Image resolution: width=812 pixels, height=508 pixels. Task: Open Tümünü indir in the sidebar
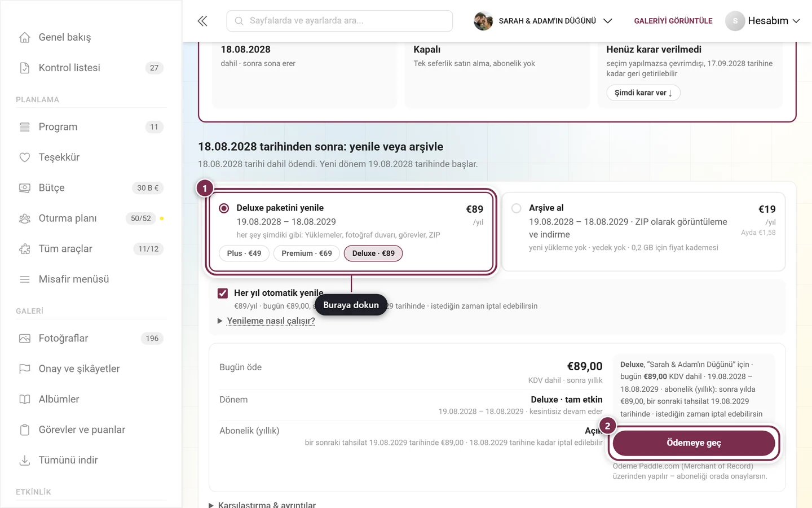pyautogui.click(x=90, y=461)
